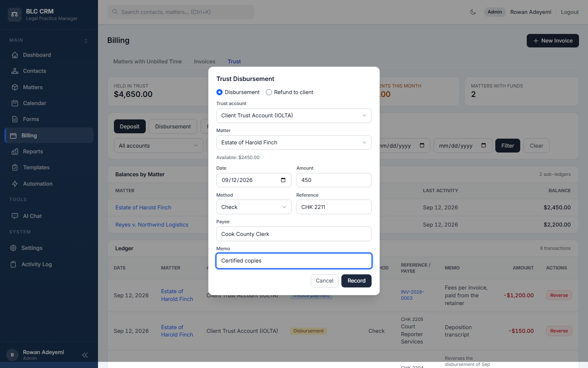Screen dimensions: 588x368
Task: Click the Billing card icon in sidebar
Action: [x=13, y=135]
